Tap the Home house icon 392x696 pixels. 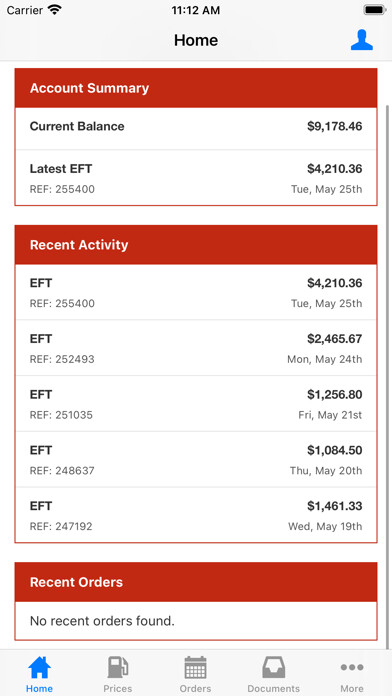click(x=40, y=668)
